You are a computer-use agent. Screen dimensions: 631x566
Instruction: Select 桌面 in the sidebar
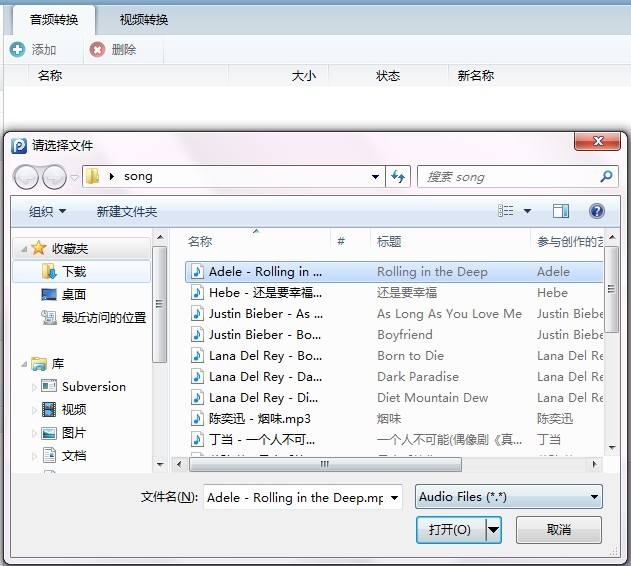click(74, 294)
